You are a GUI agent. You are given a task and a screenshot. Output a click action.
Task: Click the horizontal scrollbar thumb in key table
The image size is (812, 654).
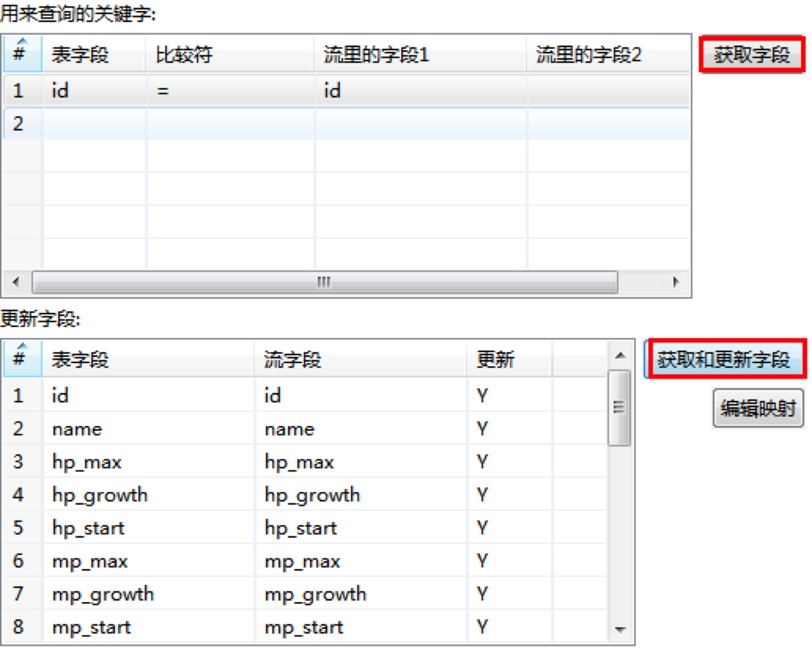pyautogui.click(x=325, y=282)
